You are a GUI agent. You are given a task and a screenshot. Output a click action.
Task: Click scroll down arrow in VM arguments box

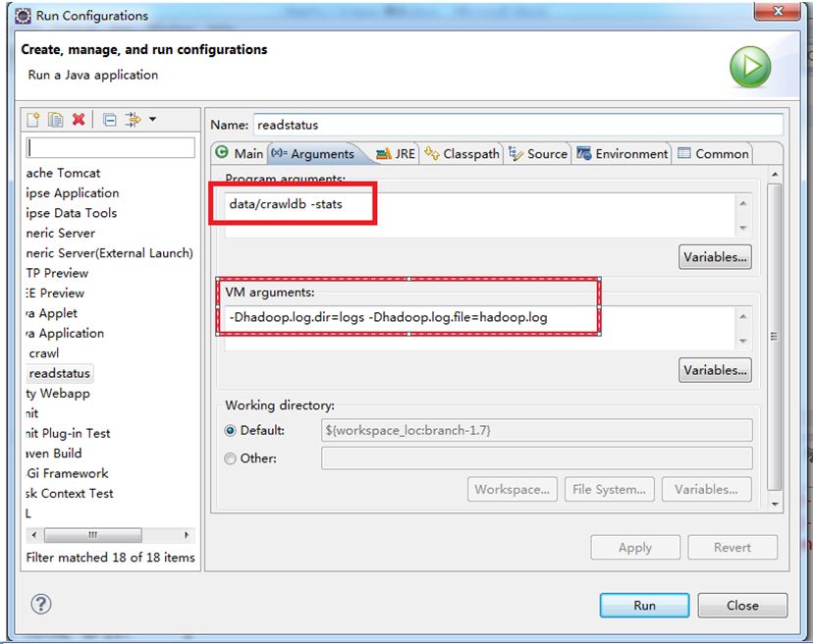(x=743, y=341)
